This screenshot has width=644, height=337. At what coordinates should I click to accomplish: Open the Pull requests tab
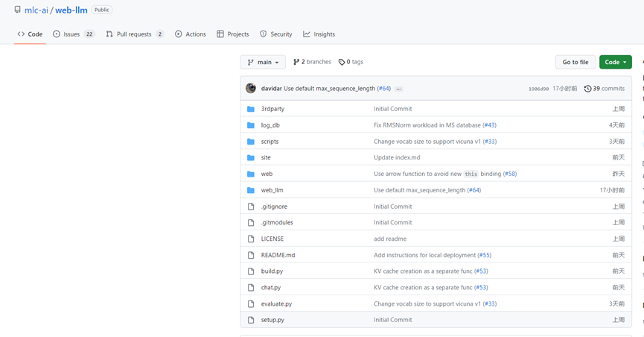135,34
